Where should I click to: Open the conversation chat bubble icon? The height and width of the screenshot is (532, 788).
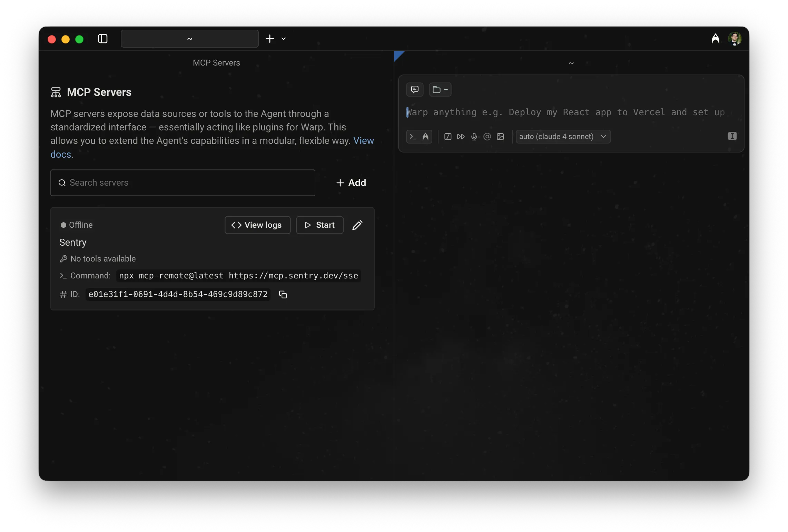[415, 90]
